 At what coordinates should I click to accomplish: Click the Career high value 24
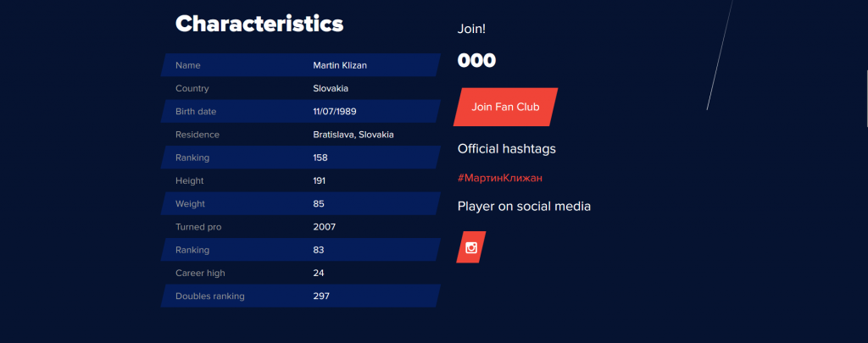click(319, 274)
